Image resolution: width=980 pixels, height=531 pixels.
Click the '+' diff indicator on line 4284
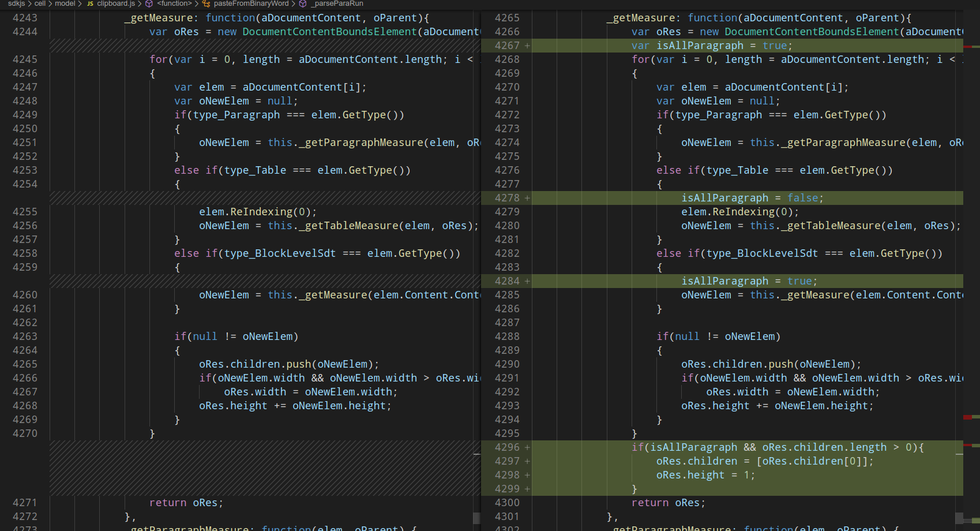click(528, 281)
